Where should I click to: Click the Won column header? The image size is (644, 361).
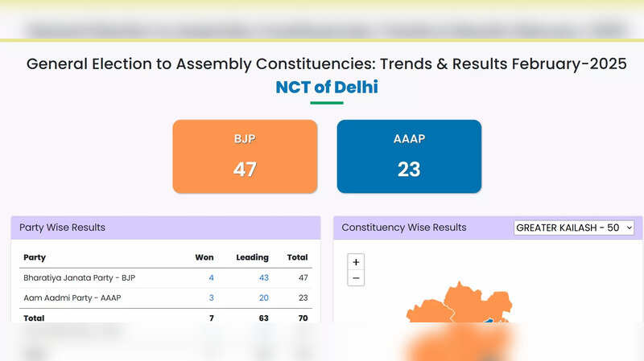click(x=204, y=257)
